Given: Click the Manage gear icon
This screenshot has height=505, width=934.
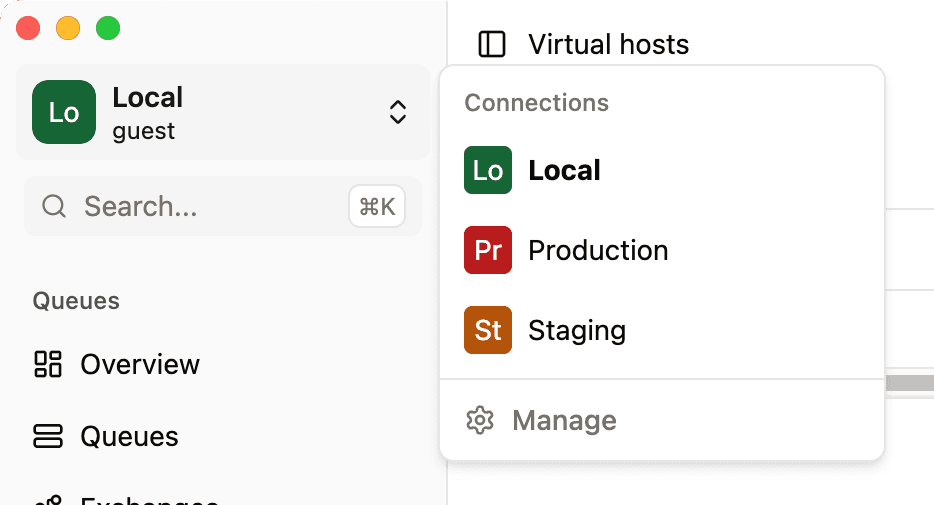Looking at the screenshot, I should [x=480, y=420].
